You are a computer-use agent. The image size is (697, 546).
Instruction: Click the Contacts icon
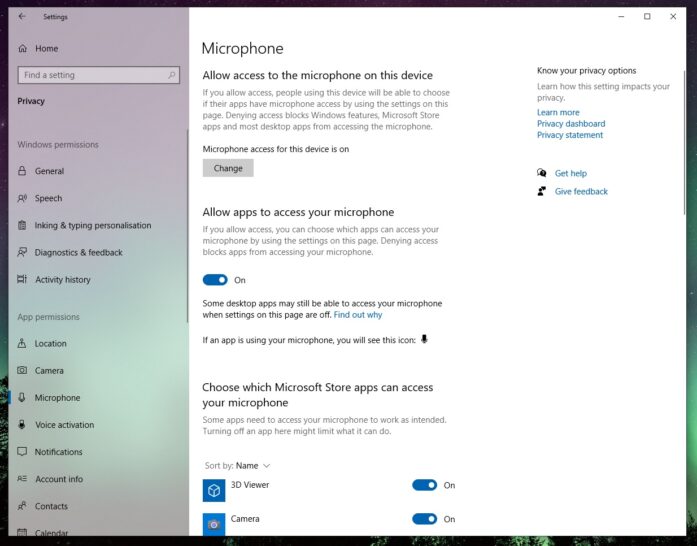22,506
